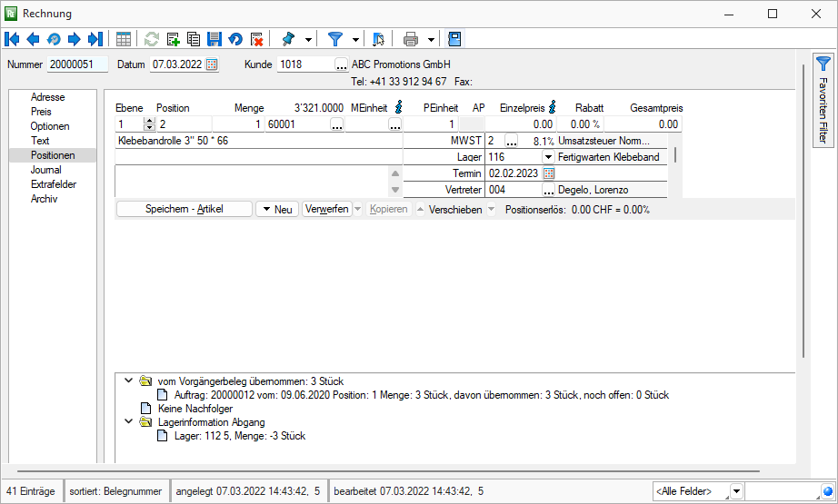838x504 pixels.
Task: Click the printer icon
Action: (x=411, y=39)
